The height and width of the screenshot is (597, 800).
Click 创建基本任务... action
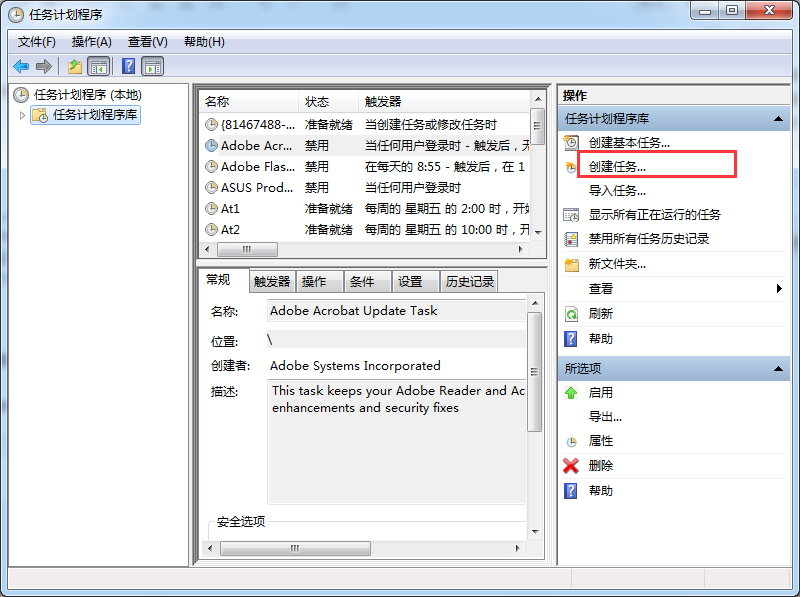(x=629, y=143)
